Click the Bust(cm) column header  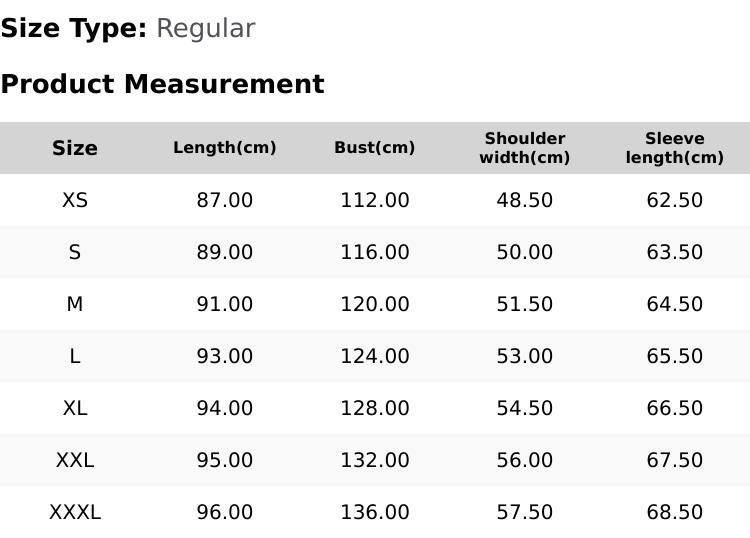coord(375,148)
